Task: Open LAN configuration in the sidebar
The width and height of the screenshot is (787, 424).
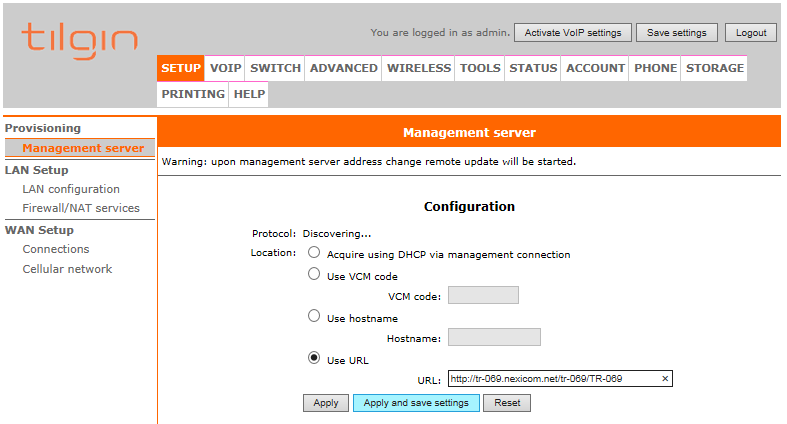Action: click(x=71, y=189)
